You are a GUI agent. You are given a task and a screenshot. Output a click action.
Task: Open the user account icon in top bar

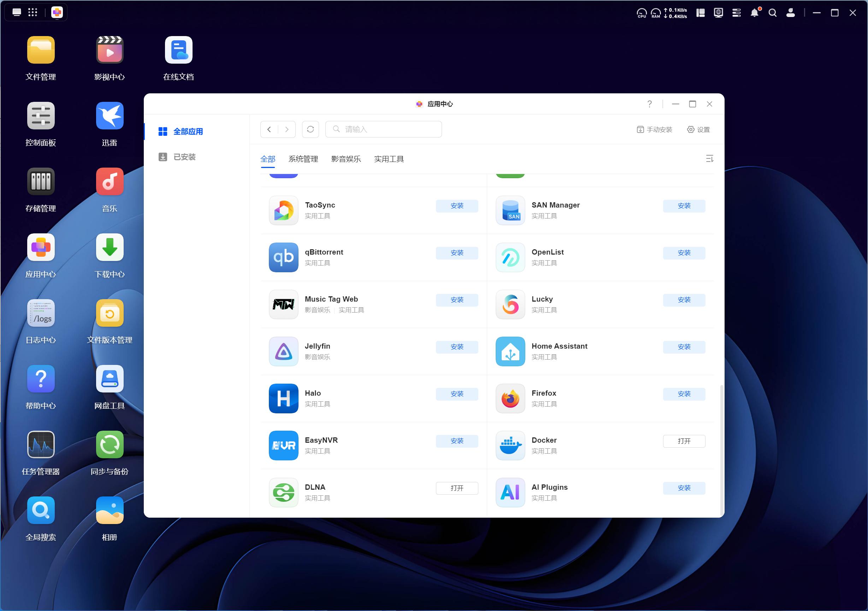[790, 13]
